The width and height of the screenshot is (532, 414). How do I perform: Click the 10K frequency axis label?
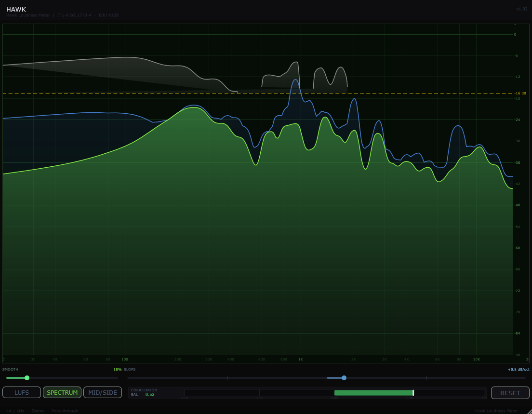476,359
